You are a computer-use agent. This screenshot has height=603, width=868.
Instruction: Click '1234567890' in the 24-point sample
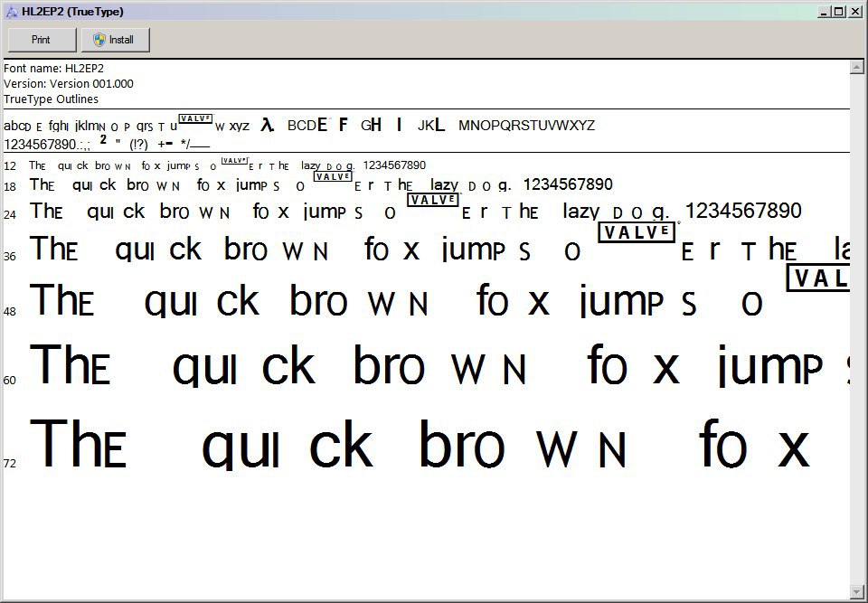coord(743,211)
